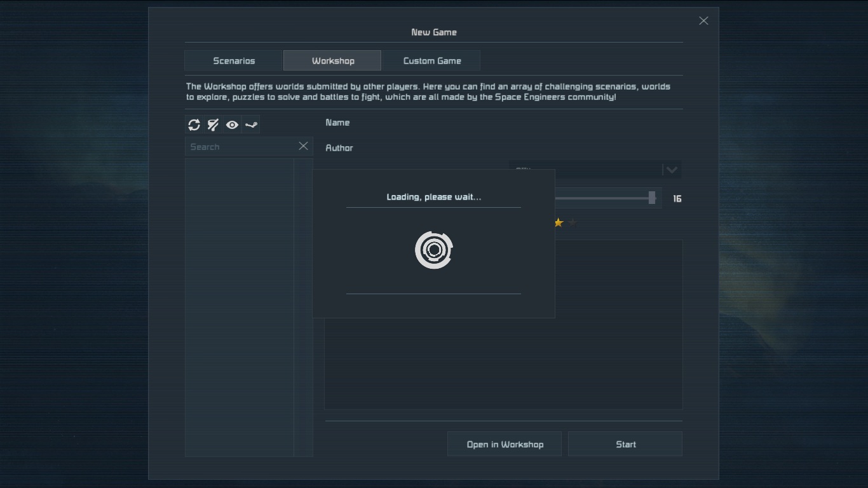Focus the Search input field
The height and width of the screenshot is (488, 868).
pyautogui.click(x=241, y=147)
